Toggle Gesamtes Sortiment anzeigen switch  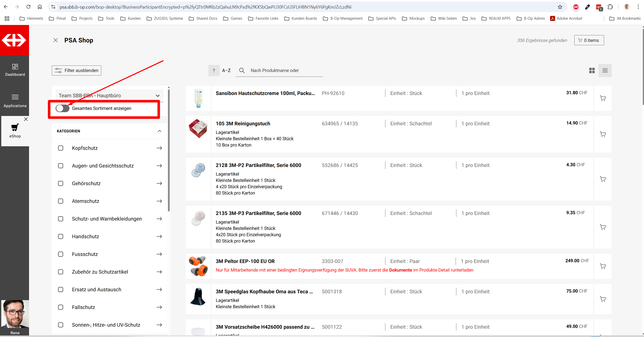click(62, 108)
